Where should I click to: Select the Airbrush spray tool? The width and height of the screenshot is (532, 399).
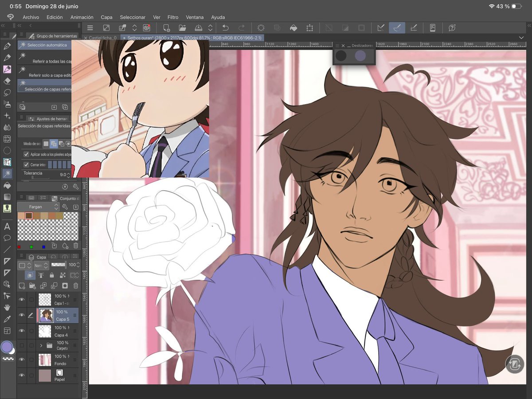point(7,104)
